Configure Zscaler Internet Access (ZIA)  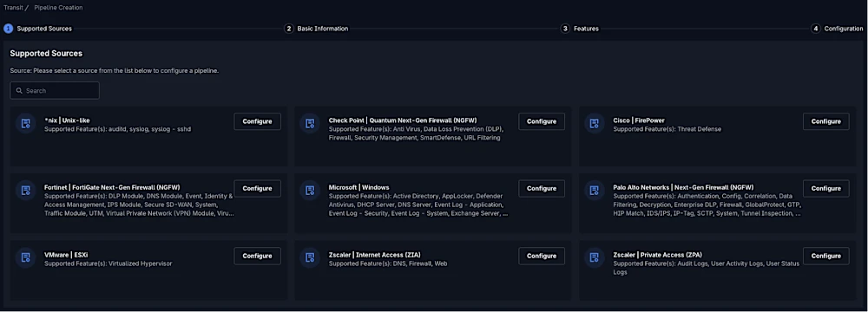[542, 257]
